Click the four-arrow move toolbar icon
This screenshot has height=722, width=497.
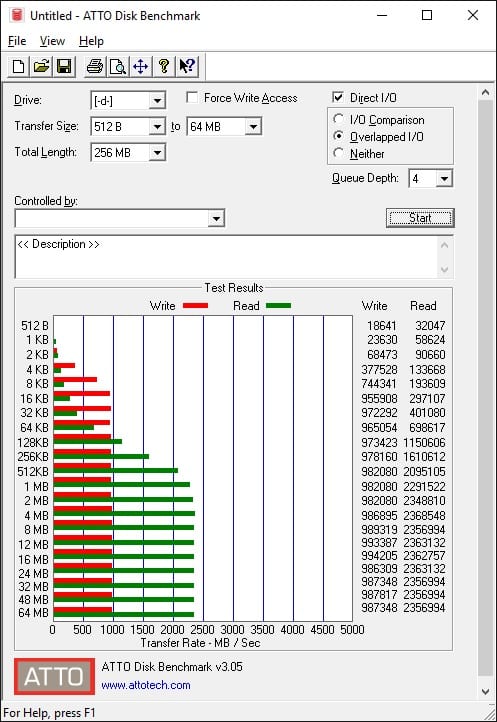140,67
